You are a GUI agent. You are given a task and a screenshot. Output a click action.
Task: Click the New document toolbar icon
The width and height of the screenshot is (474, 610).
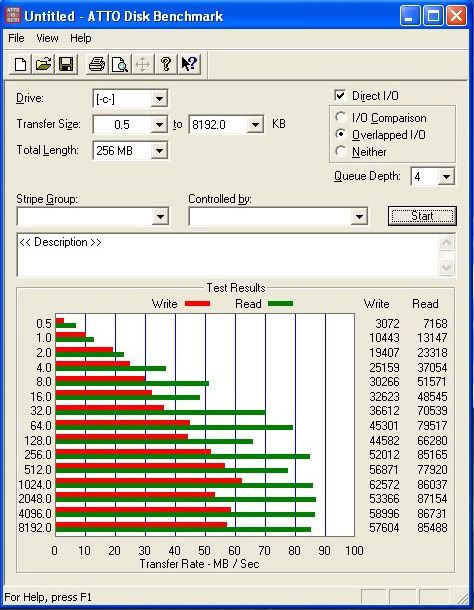click(20, 64)
